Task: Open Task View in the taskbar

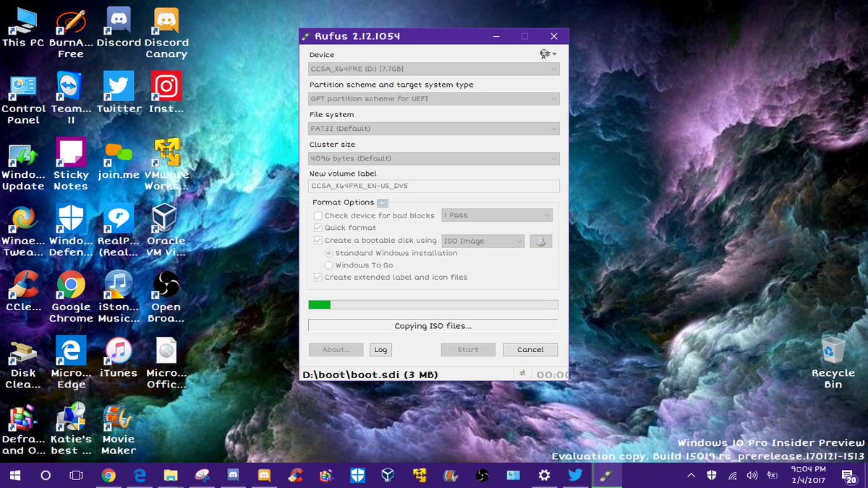Action: pos(76,475)
